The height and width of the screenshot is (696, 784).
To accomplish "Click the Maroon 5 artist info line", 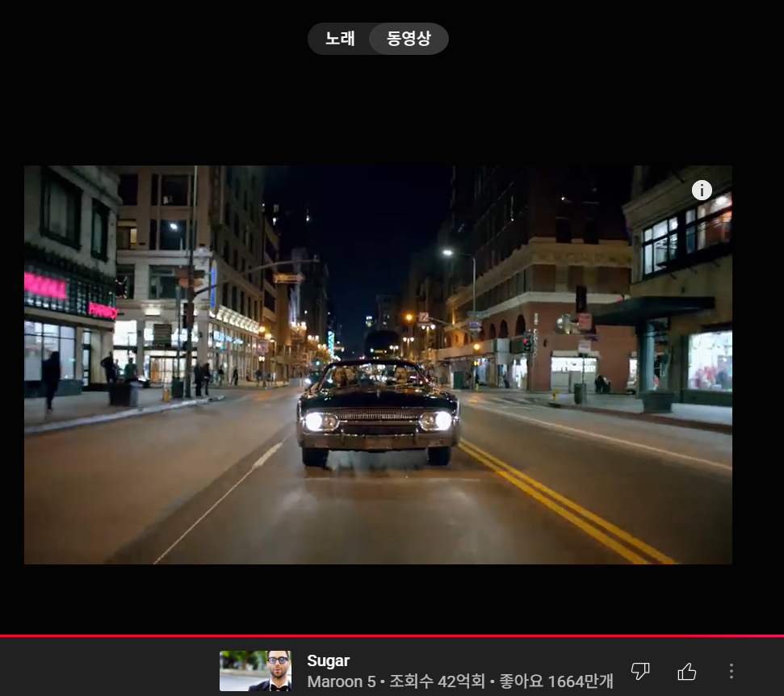I will [460, 681].
